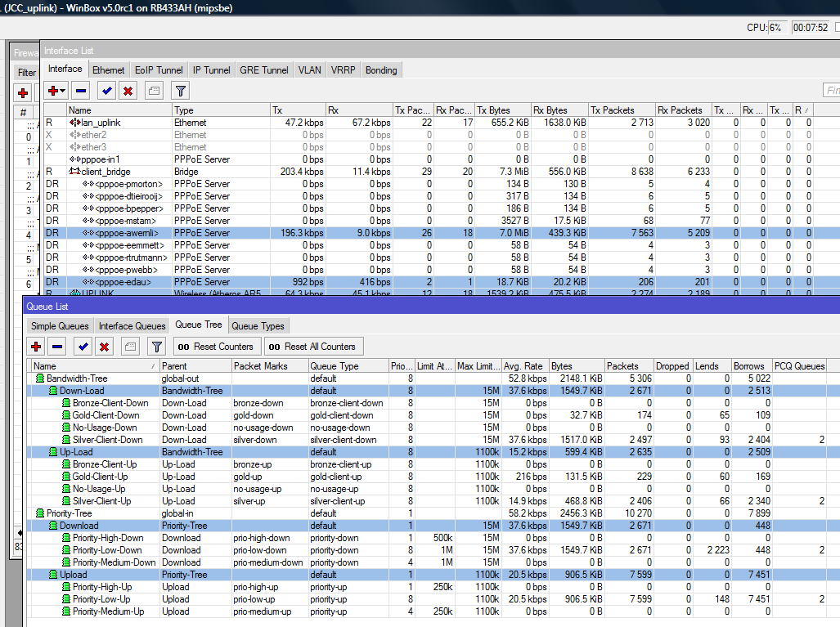840x627 pixels.
Task: Open the Bonding tab
Action: click(381, 70)
